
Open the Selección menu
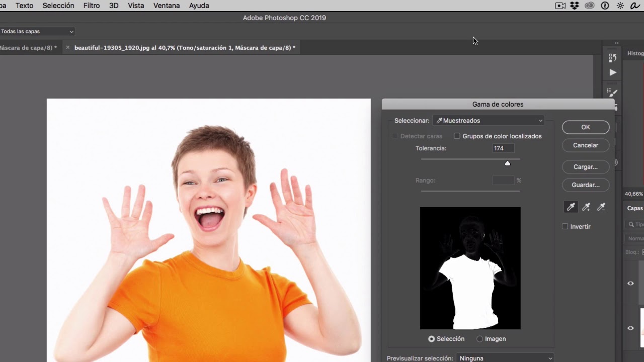point(58,6)
